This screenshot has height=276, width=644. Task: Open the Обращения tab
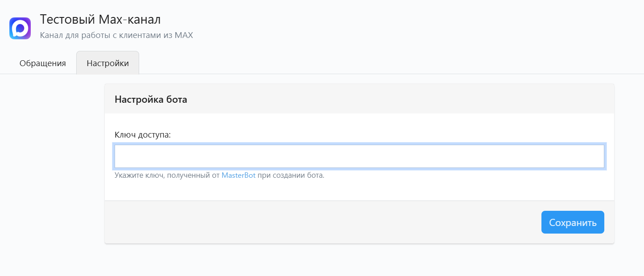click(x=43, y=63)
